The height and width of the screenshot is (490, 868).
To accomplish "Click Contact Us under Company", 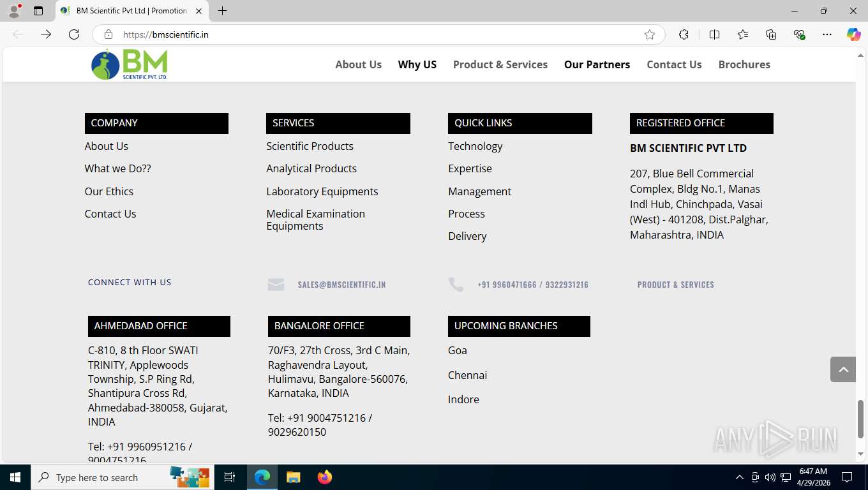I will tap(110, 214).
